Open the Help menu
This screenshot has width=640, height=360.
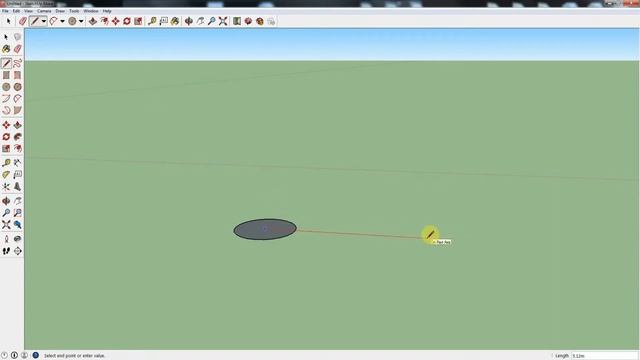[x=107, y=11]
